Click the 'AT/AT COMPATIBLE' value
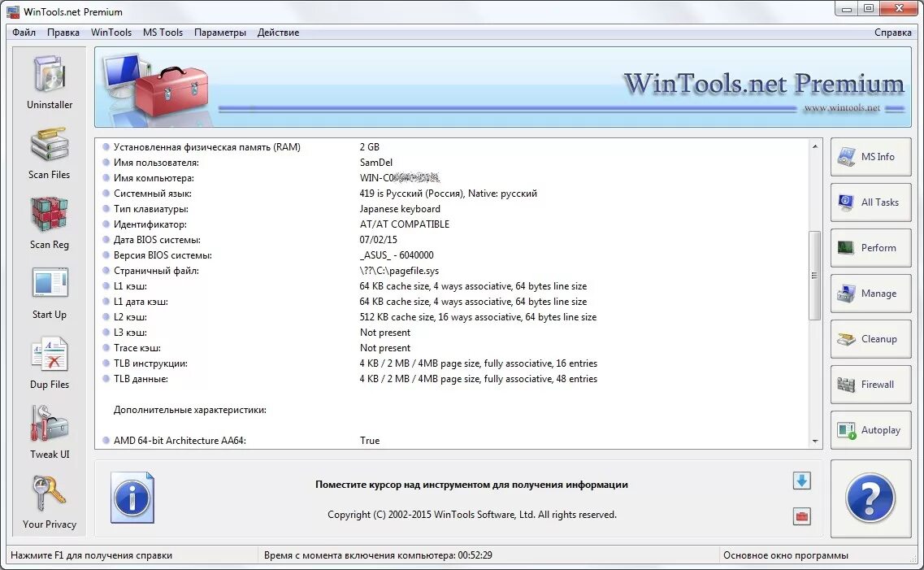 (x=404, y=224)
